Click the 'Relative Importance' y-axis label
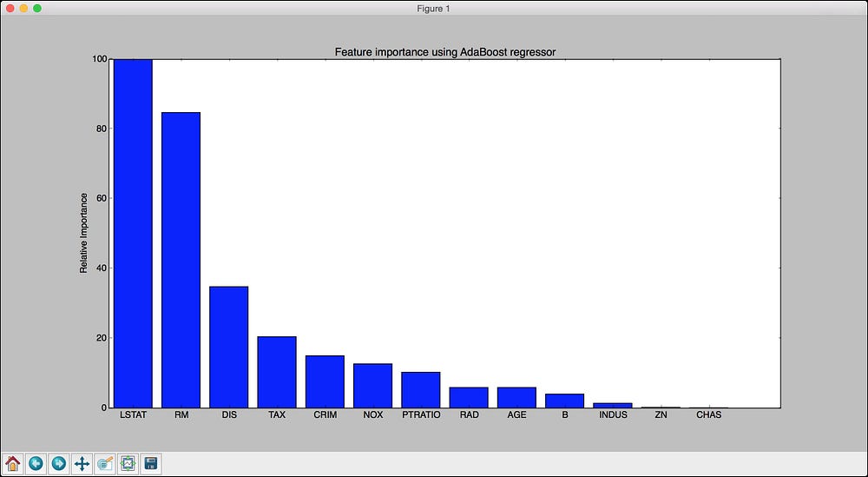868x477 pixels. 83,233
